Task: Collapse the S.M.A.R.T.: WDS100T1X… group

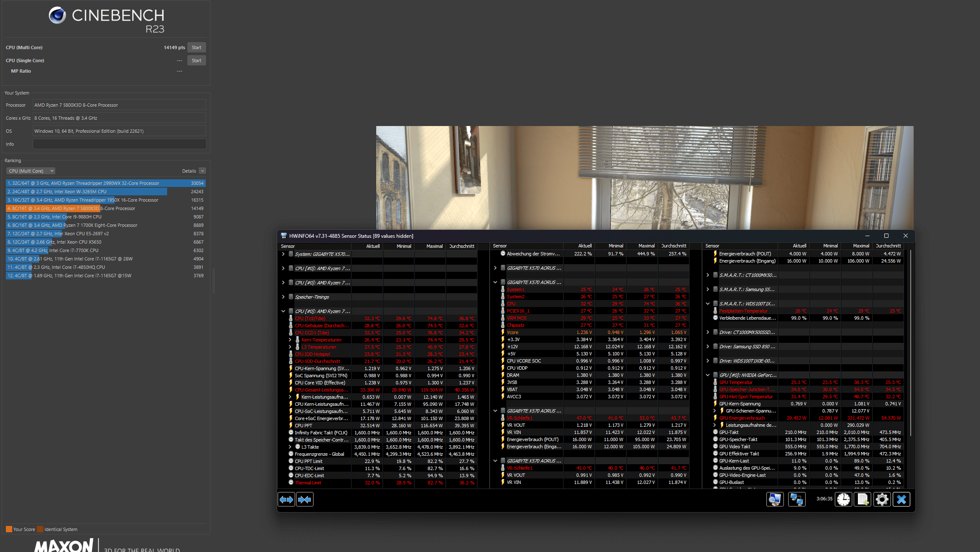Action: click(707, 303)
